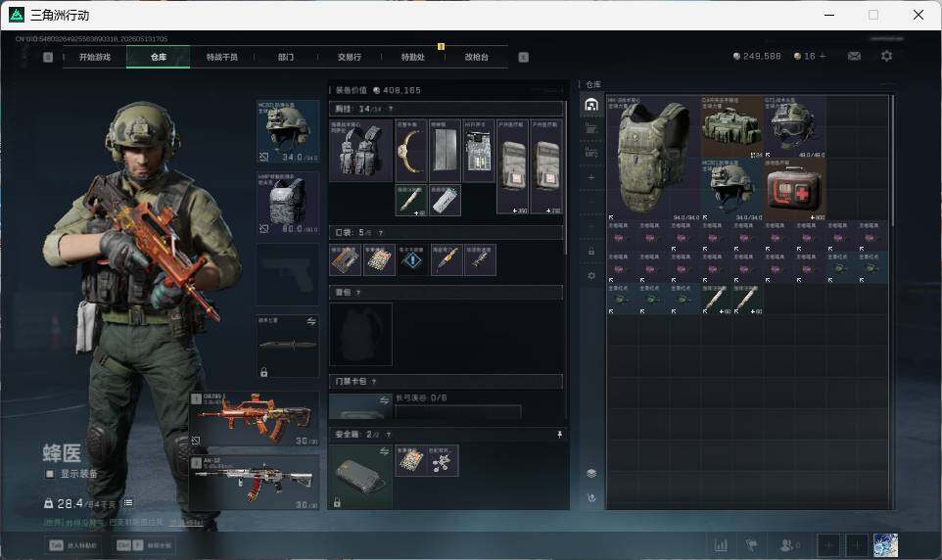Select the green tactical chest rig bag in warehouse
This screenshot has width=942, height=560.
pyautogui.click(x=731, y=126)
